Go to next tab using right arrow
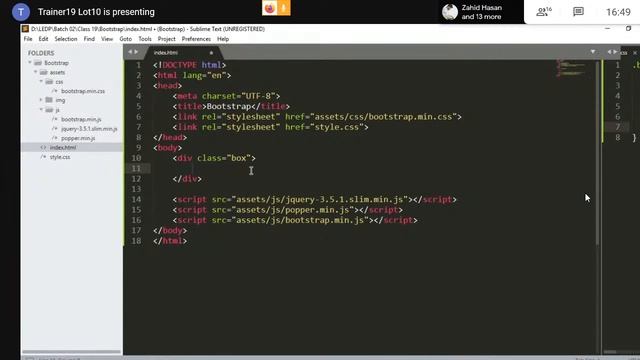640x360 pixels. pos(136,52)
